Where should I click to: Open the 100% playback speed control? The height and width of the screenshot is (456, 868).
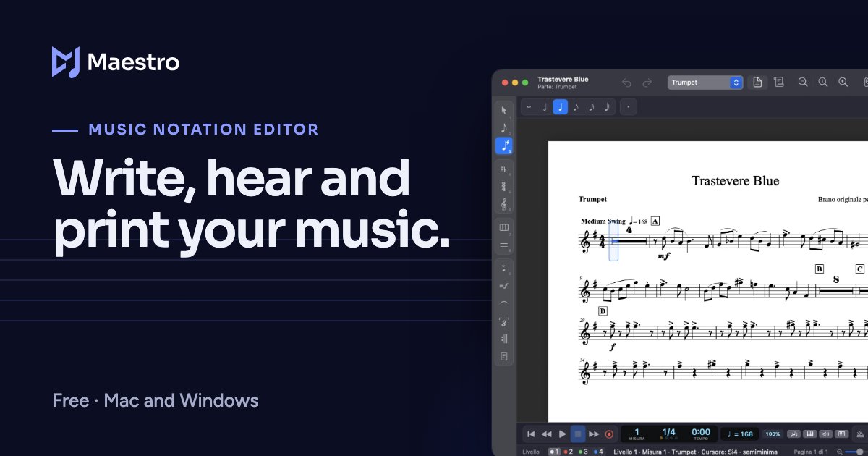coord(773,434)
